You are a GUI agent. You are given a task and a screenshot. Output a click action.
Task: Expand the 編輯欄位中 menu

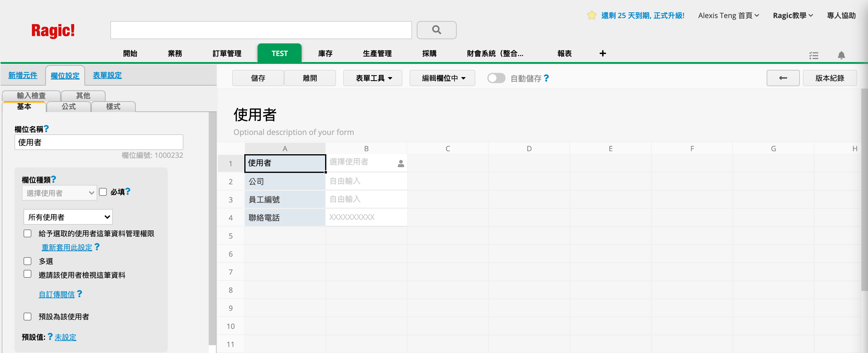coord(442,78)
